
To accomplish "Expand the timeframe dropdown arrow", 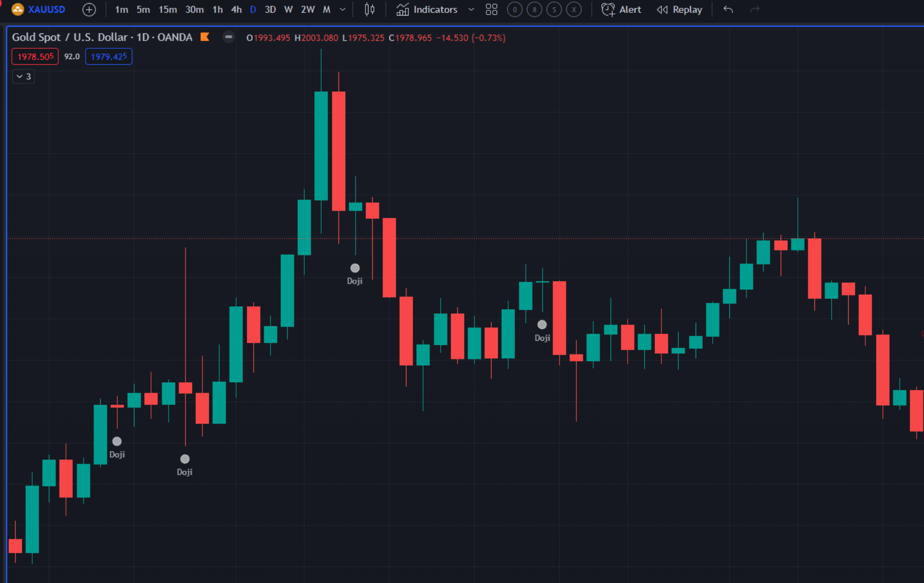I will click(x=343, y=9).
